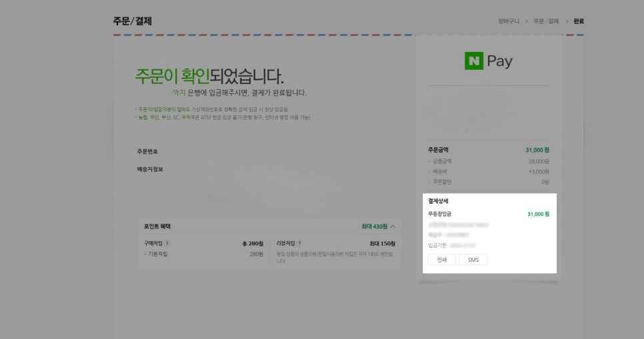The width and height of the screenshot is (644, 339).
Task: Click the 최대 430원 points text
Action: [x=374, y=226]
